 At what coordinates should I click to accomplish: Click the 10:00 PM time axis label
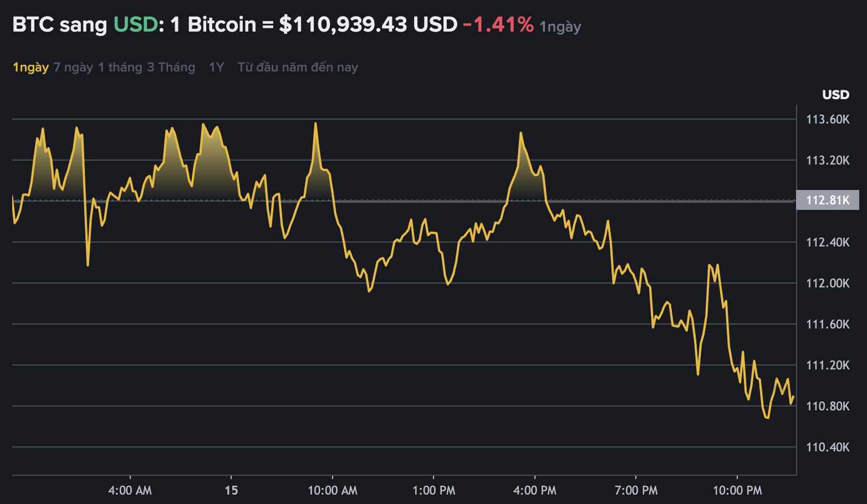(737, 491)
